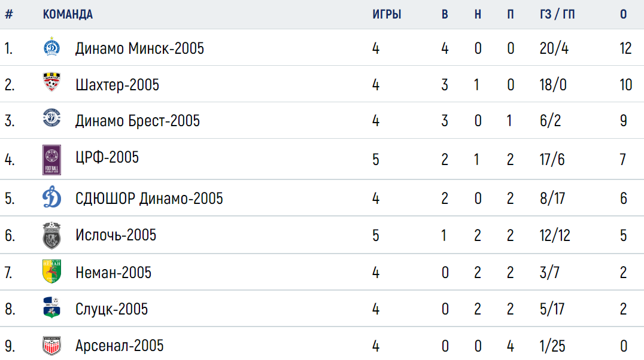Open the Шахтер-2005 team name link
The image size is (644, 360).
click(x=117, y=84)
